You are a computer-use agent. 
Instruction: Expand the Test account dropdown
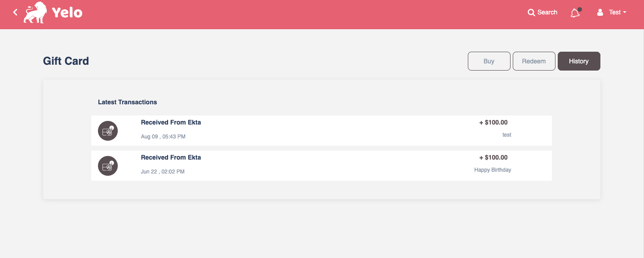(x=612, y=13)
